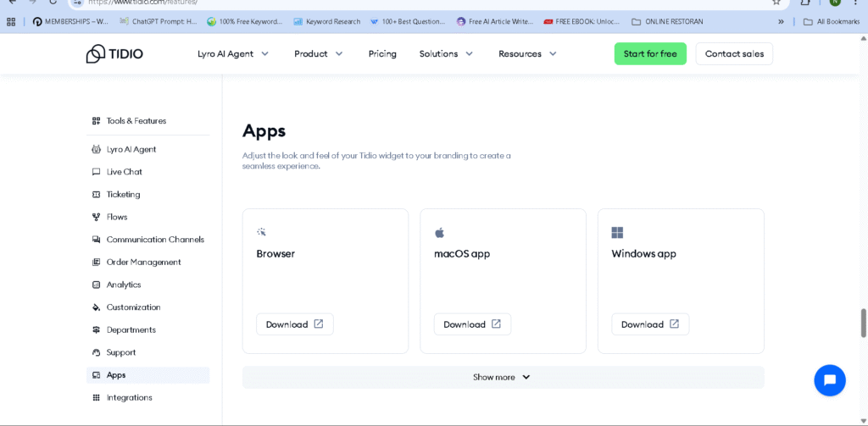Screen dimensions: 868x426
Task: Click the page vertical scrollbar thumb
Action: 864,323
